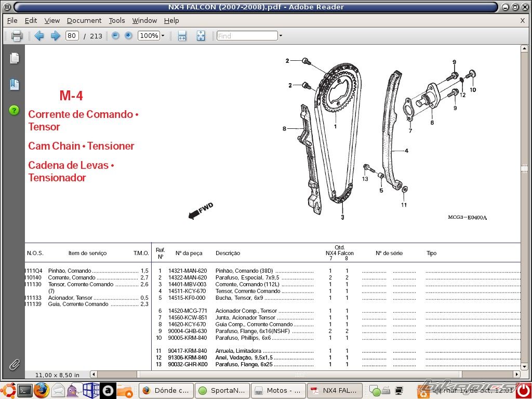532x399 pixels.
Task: Click the red power button in taskbar
Action: [x=524, y=391]
